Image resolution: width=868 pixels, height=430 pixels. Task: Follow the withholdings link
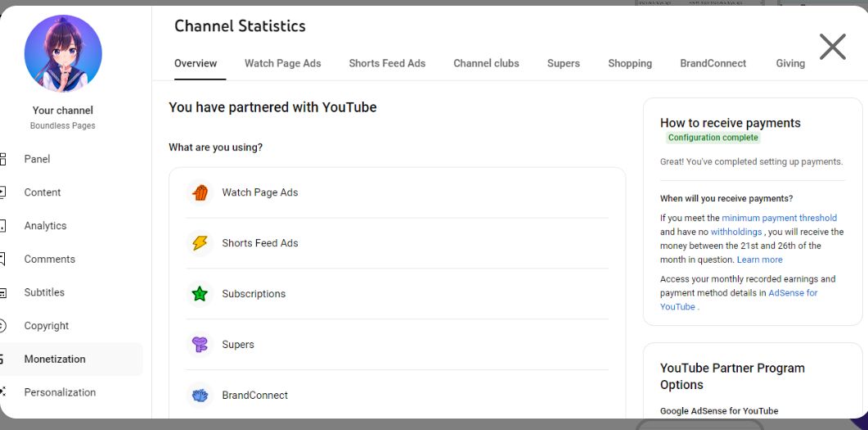[736, 232]
